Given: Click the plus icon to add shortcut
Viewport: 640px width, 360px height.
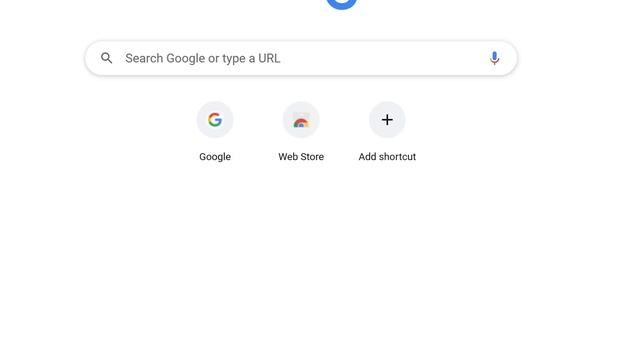Looking at the screenshot, I should (387, 120).
